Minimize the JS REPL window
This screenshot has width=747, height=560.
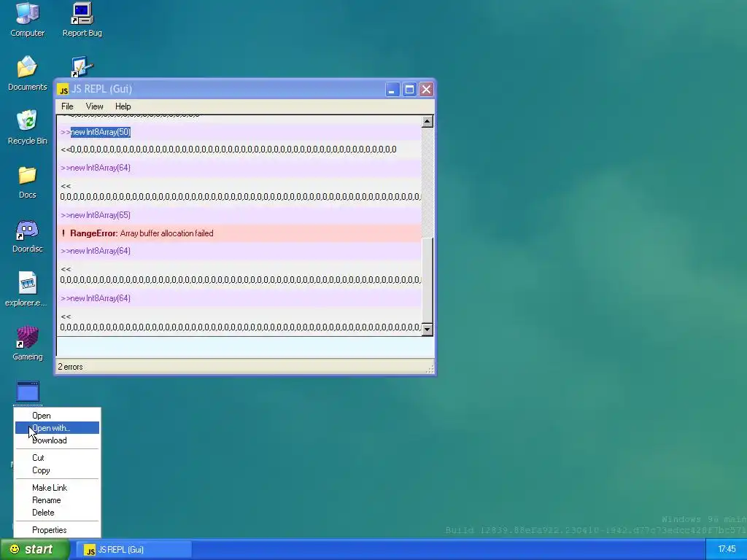392,90
